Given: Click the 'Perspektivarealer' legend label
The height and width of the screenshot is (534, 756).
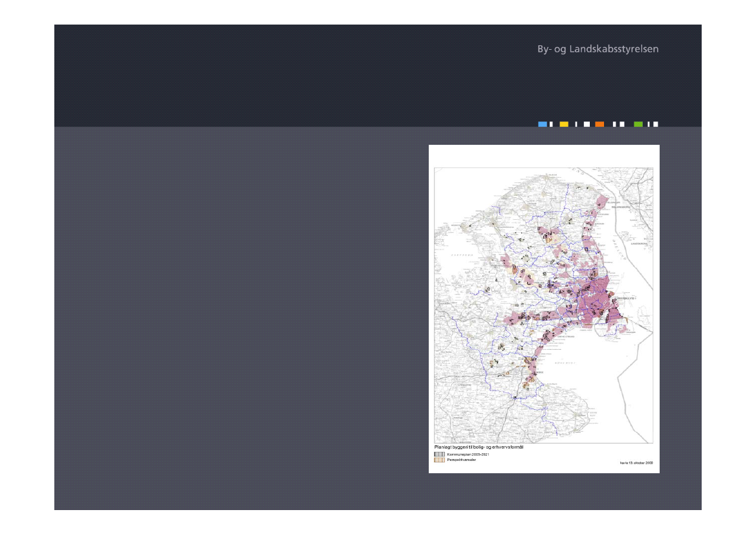Looking at the screenshot, I should point(461,460).
